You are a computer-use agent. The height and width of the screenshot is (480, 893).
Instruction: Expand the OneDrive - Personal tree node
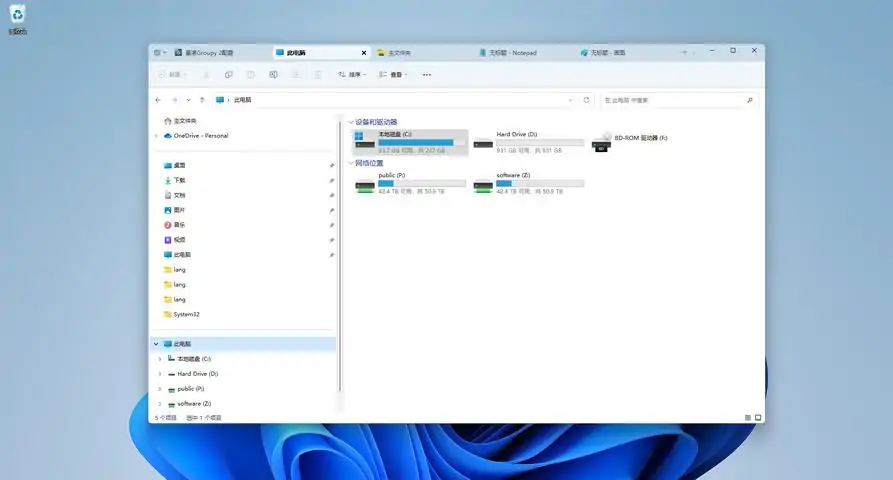pos(156,135)
